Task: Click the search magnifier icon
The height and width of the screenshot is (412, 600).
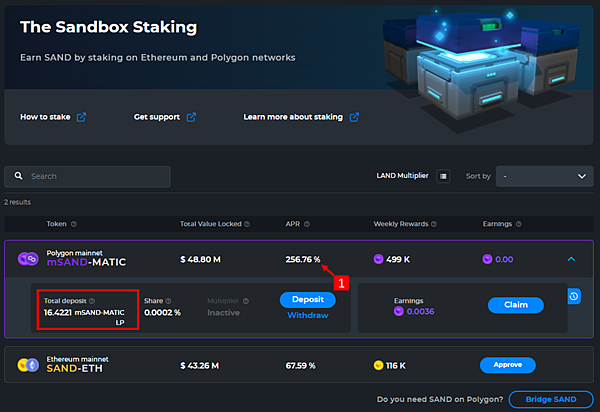Action: [x=18, y=176]
